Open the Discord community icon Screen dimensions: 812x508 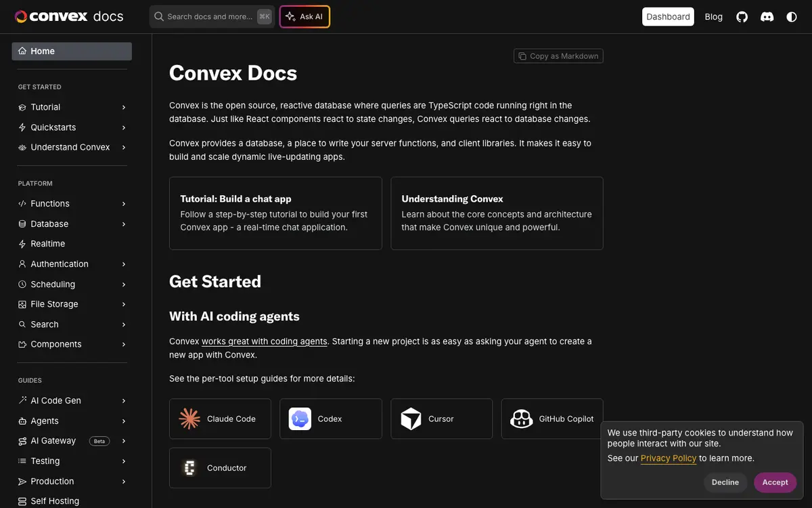point(767,17)
